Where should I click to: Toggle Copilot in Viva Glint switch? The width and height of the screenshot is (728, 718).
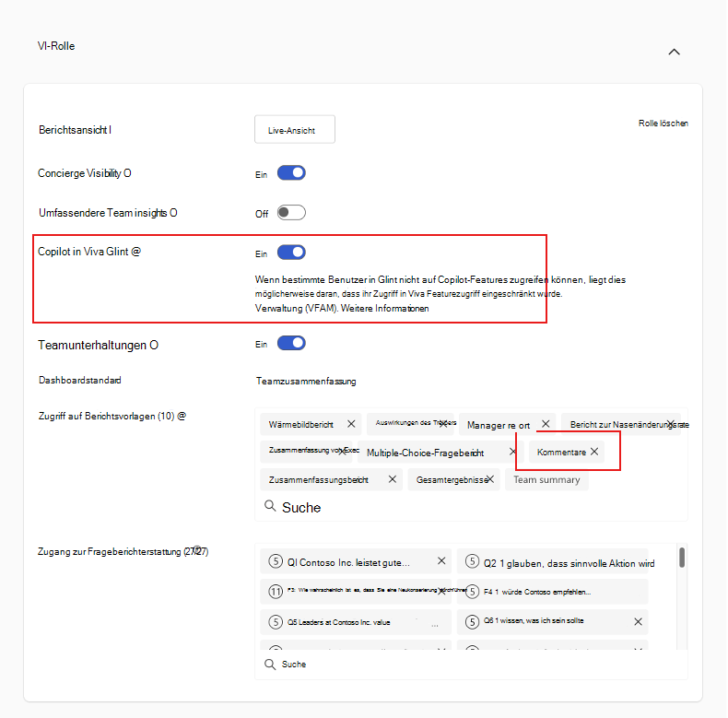(291, 253)
